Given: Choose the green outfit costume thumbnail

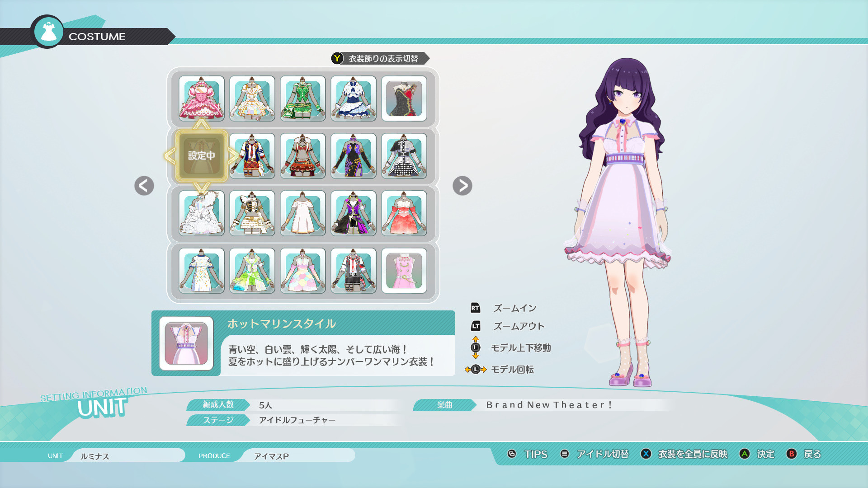Looking at the screenshot, I should tap(303, 99).
